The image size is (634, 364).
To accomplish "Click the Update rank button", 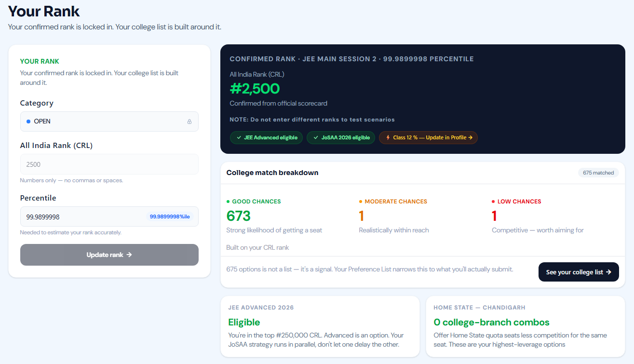I will click(x=109, y=255).
